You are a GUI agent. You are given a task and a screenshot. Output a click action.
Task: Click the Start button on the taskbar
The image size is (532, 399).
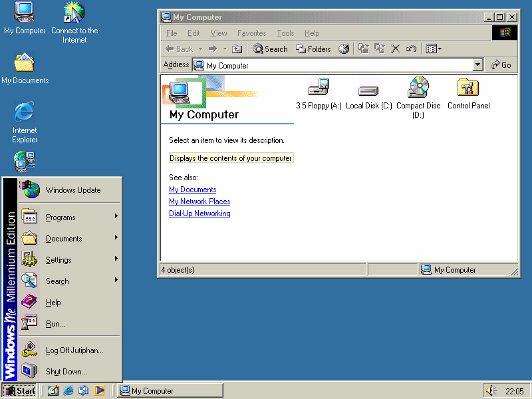point(19,390)
